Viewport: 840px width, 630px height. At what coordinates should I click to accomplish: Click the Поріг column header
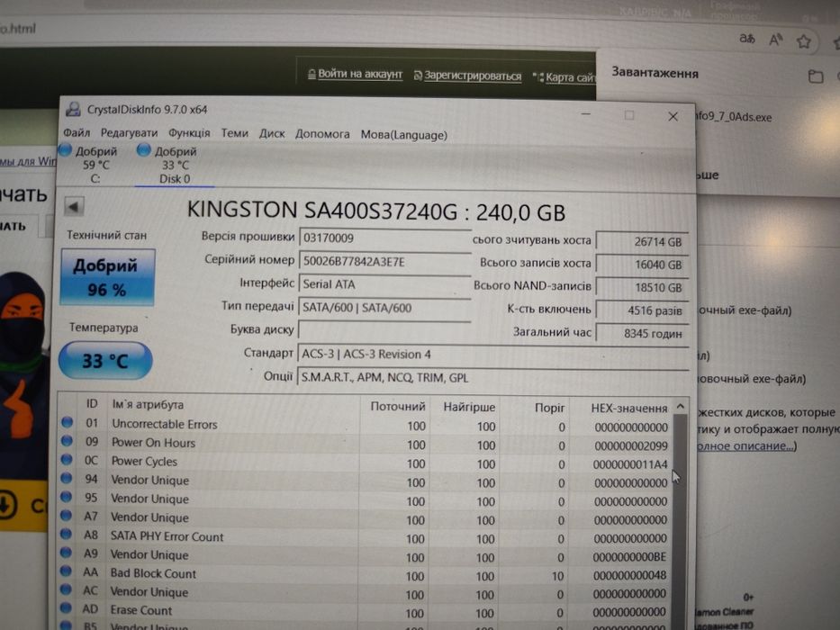coord(549,408)
